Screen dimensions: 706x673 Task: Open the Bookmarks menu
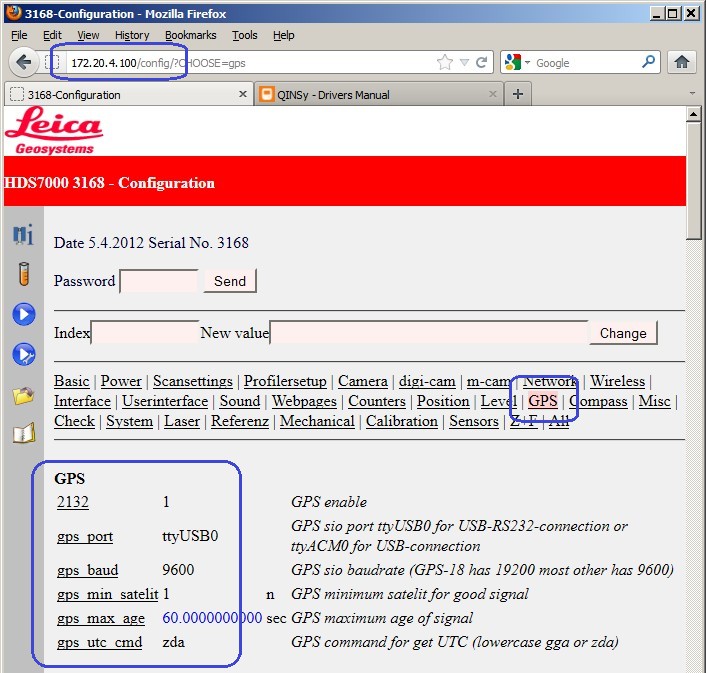coord(190,35)
